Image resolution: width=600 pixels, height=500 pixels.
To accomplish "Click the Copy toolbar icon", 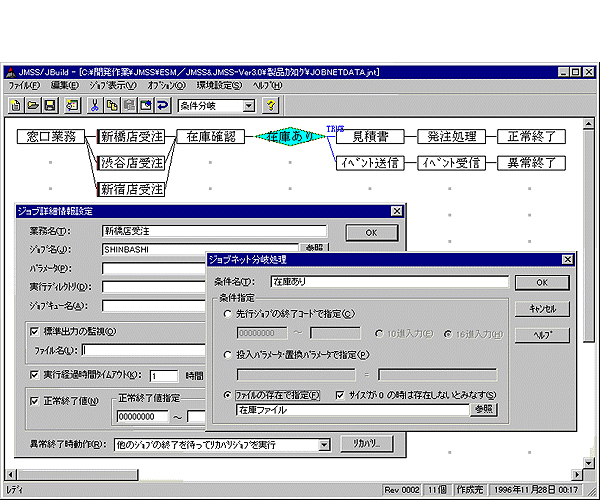I will pos(112,105).
